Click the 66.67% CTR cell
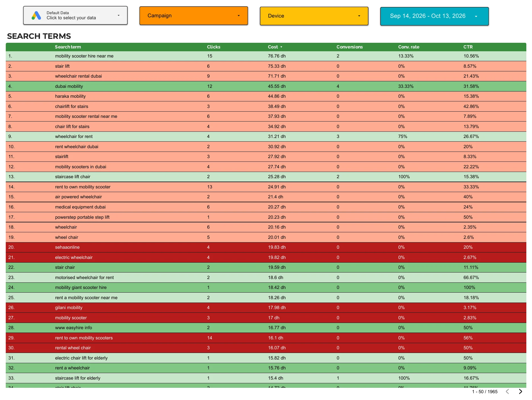The image size is (532, 400). click(x=471, y=278)
